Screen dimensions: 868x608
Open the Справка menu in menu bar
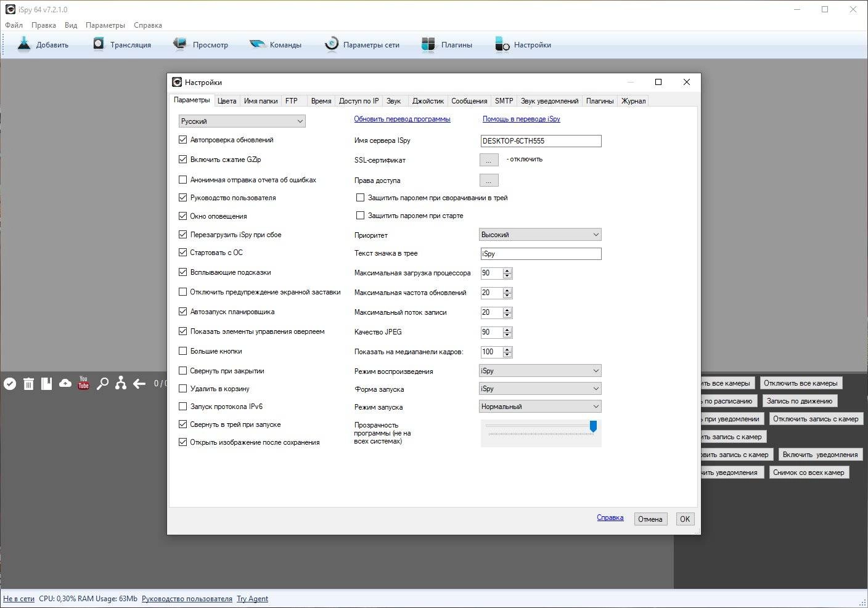pyautogui.click(x=148, y=25)
